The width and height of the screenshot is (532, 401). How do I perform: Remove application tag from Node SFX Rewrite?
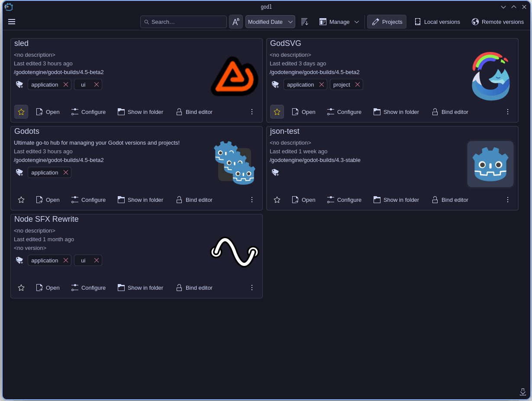66,260
